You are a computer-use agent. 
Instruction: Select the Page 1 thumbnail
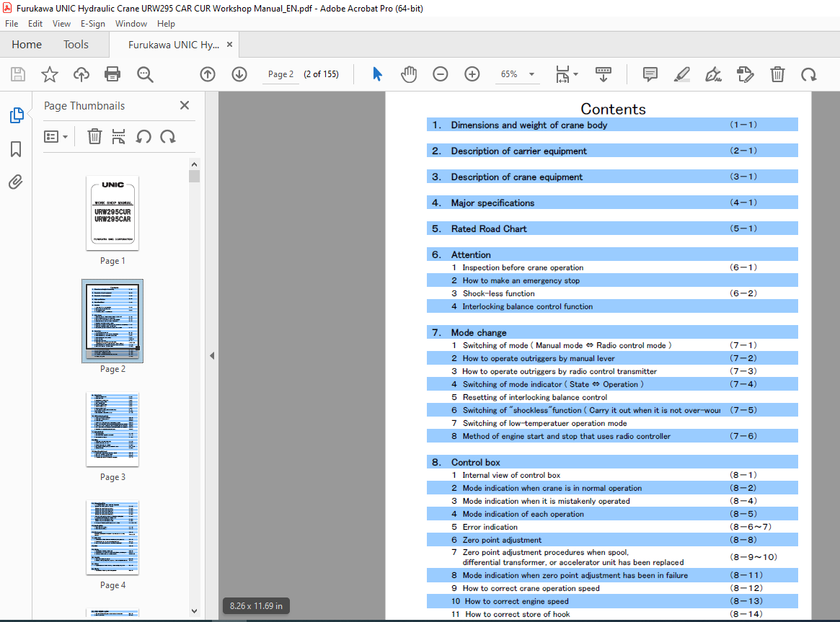(112, 213)
